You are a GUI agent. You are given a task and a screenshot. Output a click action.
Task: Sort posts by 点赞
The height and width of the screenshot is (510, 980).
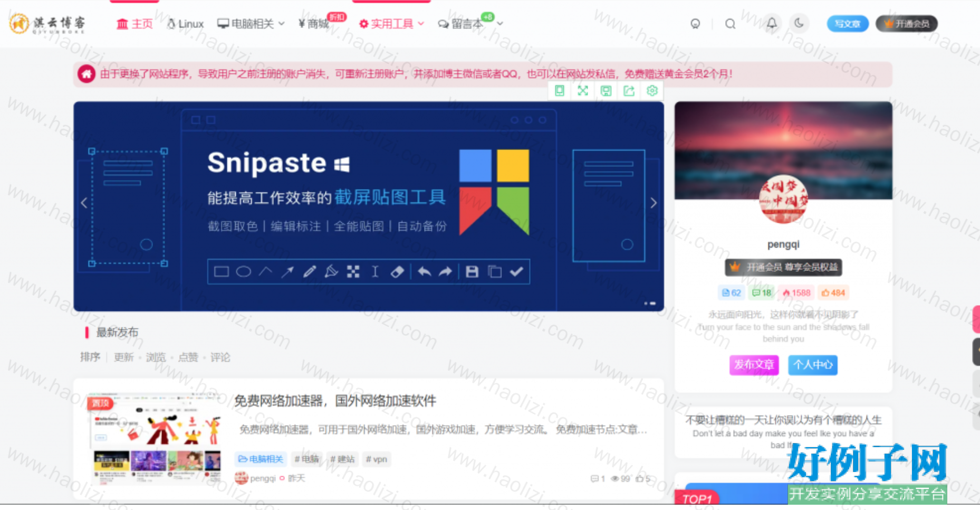(188, 357)
